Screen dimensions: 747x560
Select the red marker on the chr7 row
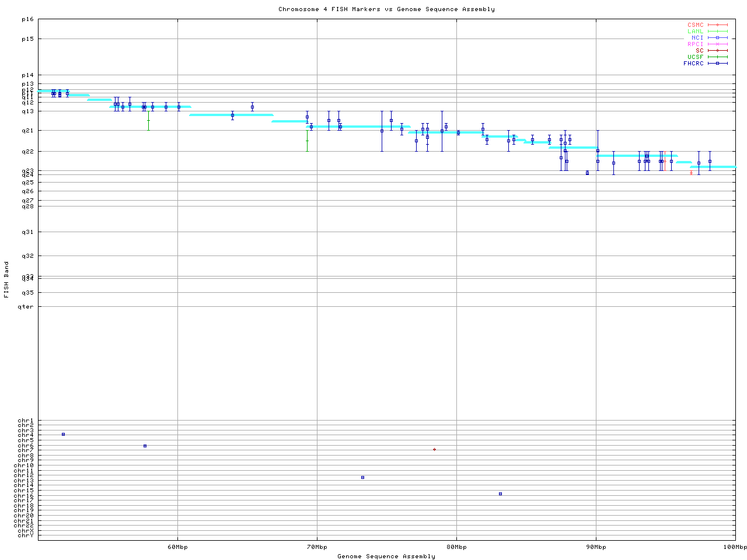pyautogui.click(x=434, y=450)
